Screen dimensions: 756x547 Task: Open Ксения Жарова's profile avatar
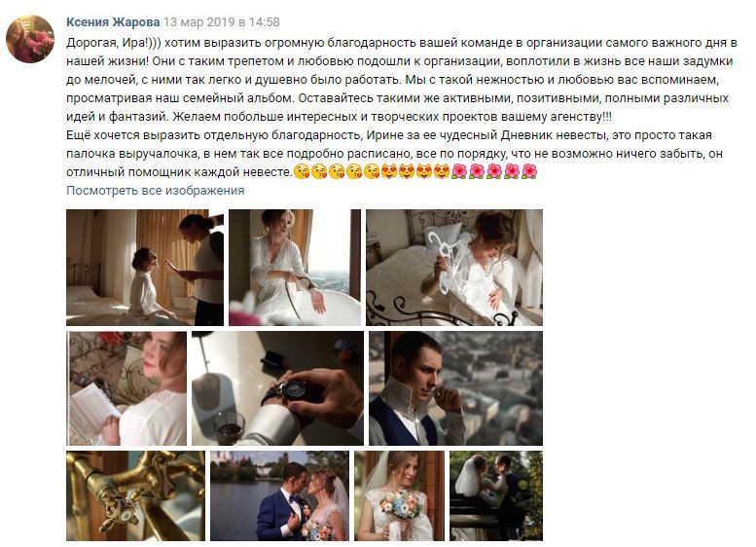tap(30, 39)
